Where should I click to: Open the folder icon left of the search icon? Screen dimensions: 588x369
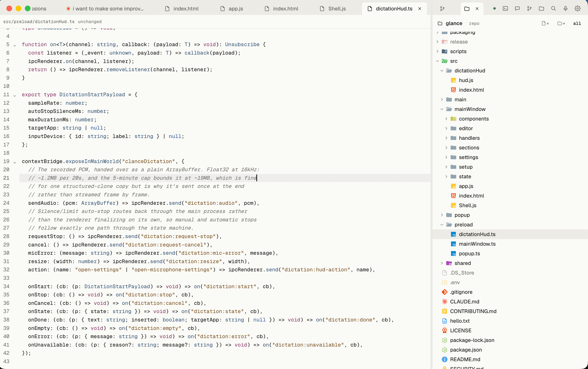click(541, 9)
